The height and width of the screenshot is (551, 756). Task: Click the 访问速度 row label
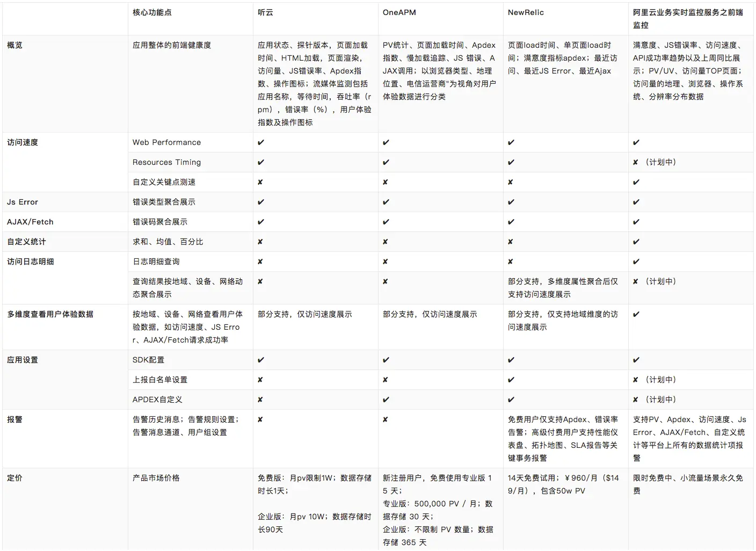point(23,142)
